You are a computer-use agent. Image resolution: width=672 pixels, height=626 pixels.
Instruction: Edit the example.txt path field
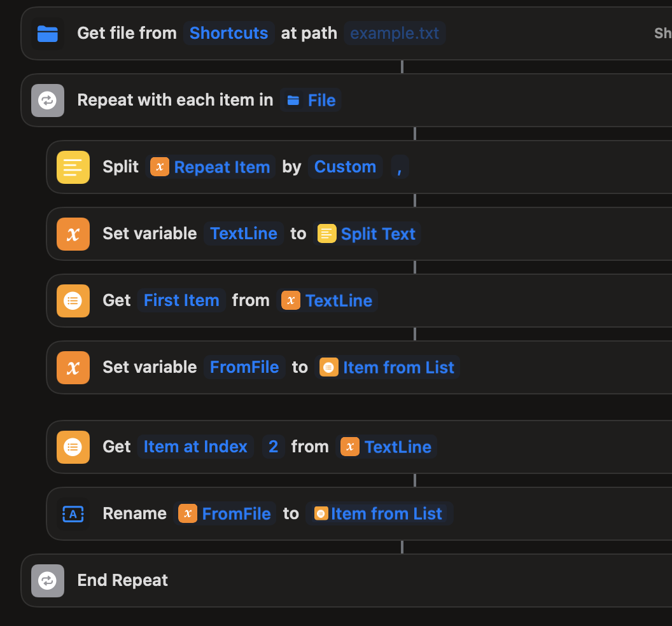(x=395, y=33)
